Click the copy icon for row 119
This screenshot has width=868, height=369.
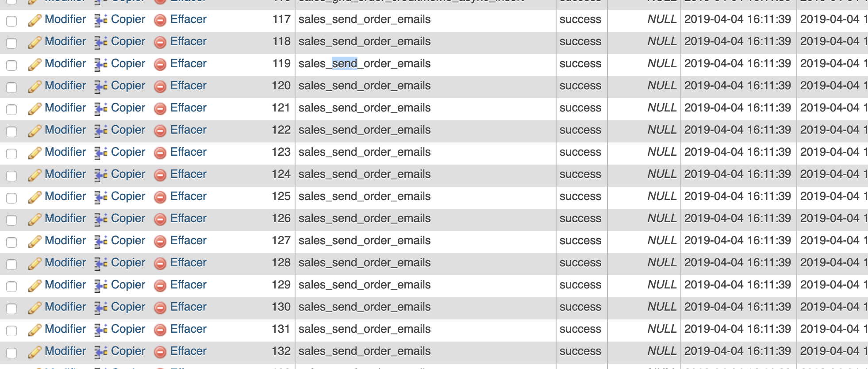pos(101,65)
